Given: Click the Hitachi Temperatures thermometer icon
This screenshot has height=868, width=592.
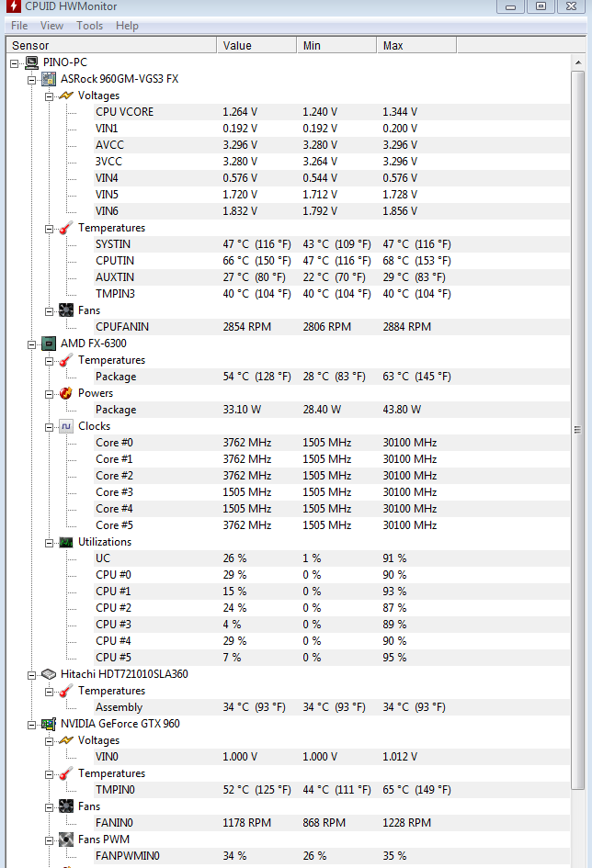Looking at the screenshot, I should 66,691.
